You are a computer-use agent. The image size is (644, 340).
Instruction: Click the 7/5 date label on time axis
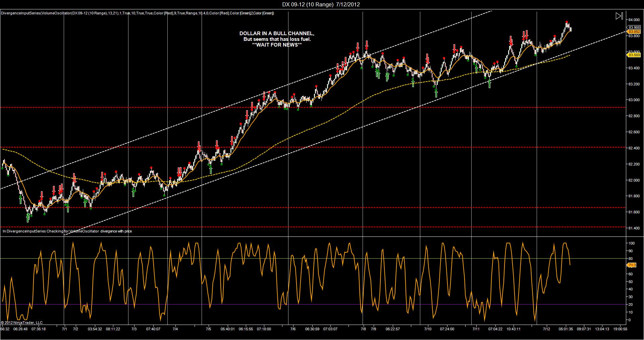click(208, 329)
